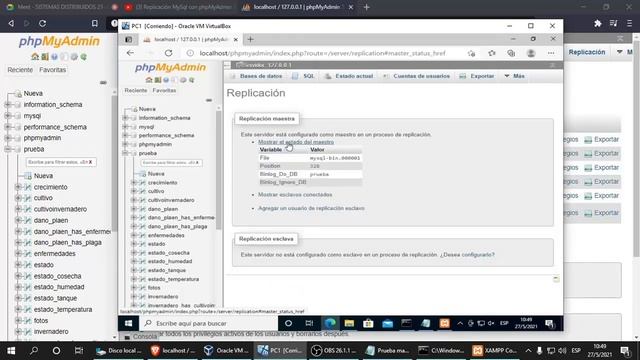Click the host Windows Start button

coord(11,351)
